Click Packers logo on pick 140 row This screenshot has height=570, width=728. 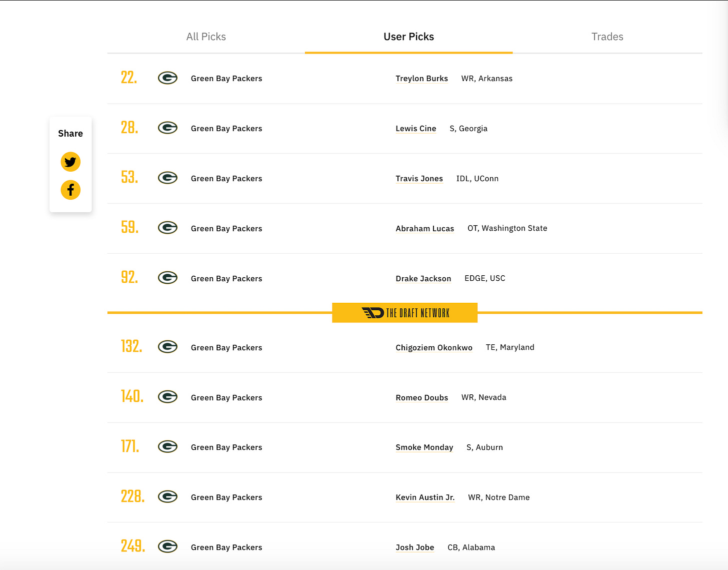click(x=167, y=397)
